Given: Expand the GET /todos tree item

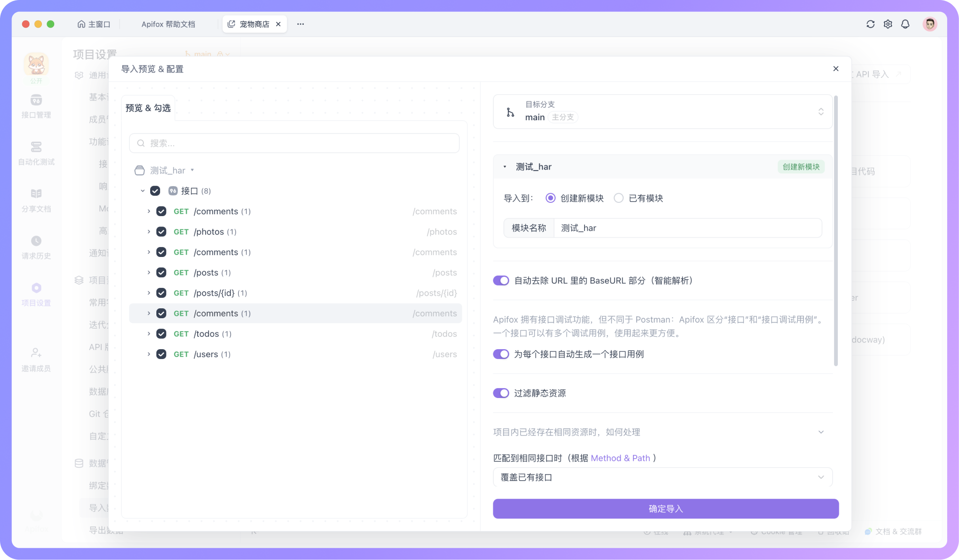Looking at the screenshot, I should coord(148,333).
